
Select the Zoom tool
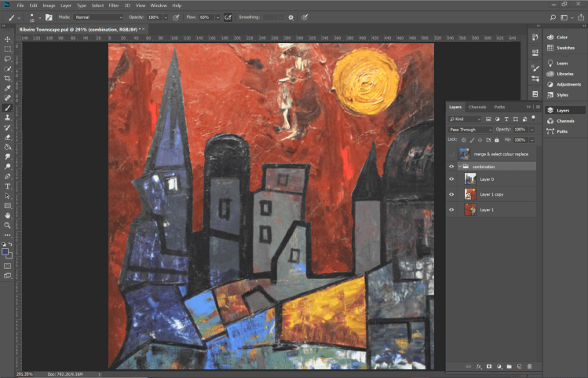tap(8, 226)
